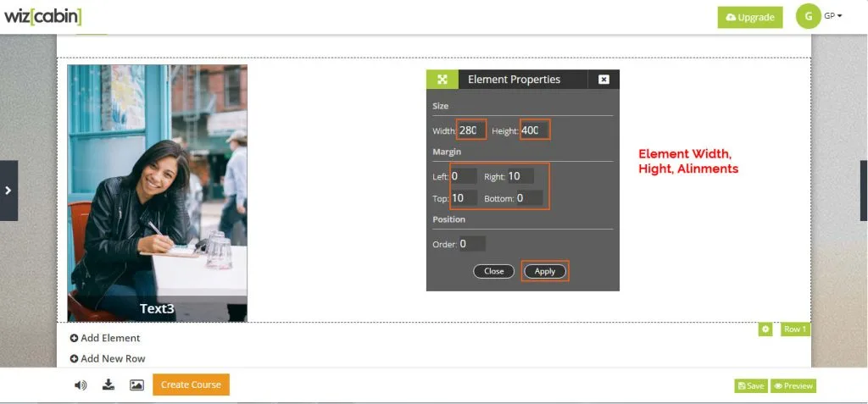This screenshot has height=404, width=868.
Task: Click the right edge panel handle
Action: tap(864, 191)
